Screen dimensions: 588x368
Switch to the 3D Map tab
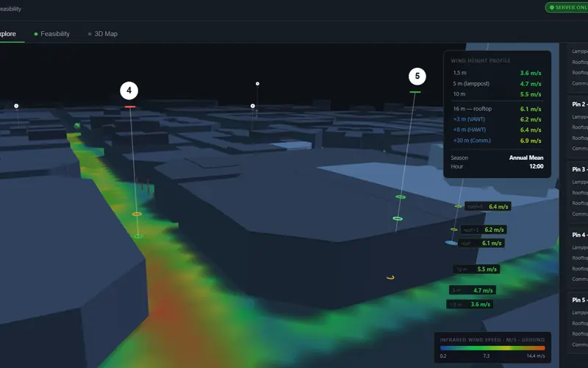pyautogui.click(x=103, y=34)
